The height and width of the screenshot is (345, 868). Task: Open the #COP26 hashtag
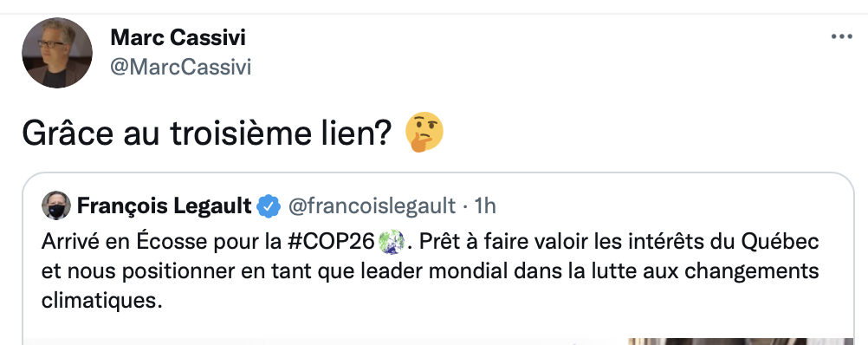[x=334, y=242]
